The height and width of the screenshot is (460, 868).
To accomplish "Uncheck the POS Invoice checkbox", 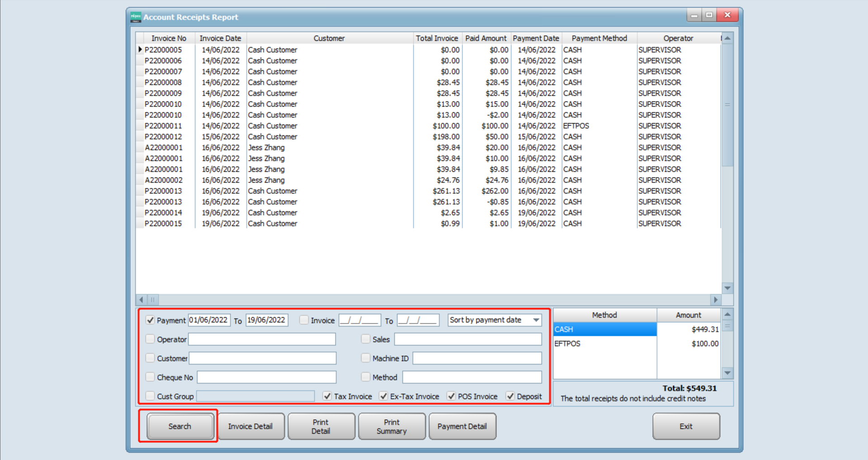I will coord(451,396).
